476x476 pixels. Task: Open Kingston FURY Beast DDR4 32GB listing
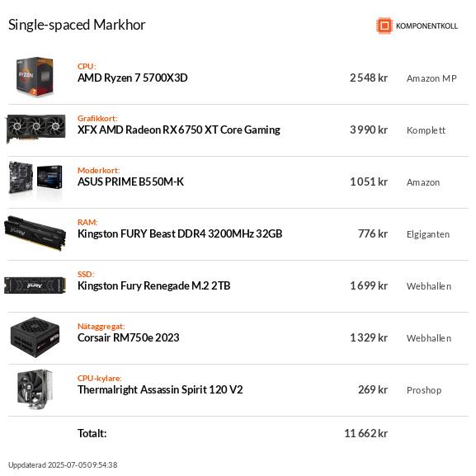[180, 233]
